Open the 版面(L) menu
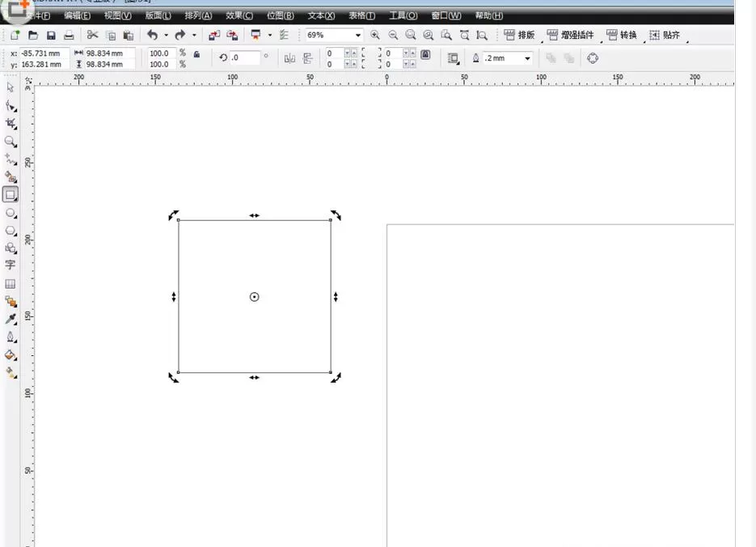Image resolution: width=756 pixels, height=547 pixels. pyautogui.click(x=158, y=15)
